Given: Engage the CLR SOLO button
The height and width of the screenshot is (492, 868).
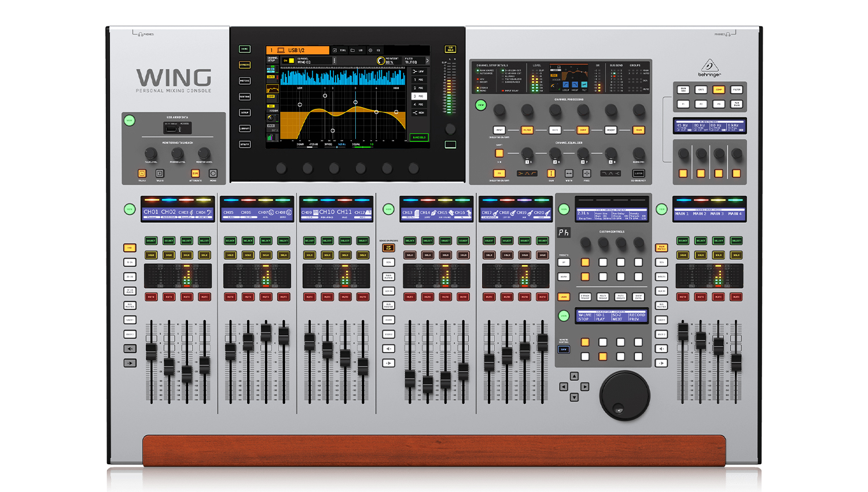Looking at the screenshot, I should (x=450, y=50).
